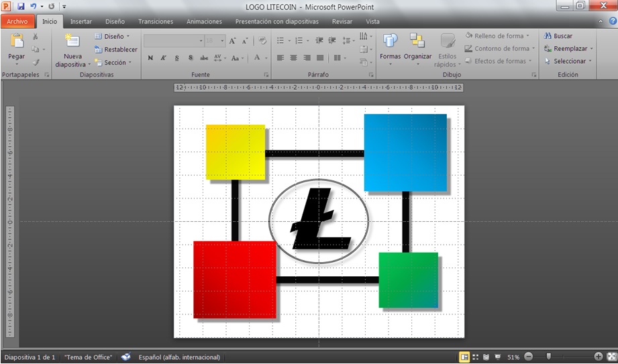Screen dimensions: 618x364
Task: Click the Increase indent level icon
Action: (332, 40)
